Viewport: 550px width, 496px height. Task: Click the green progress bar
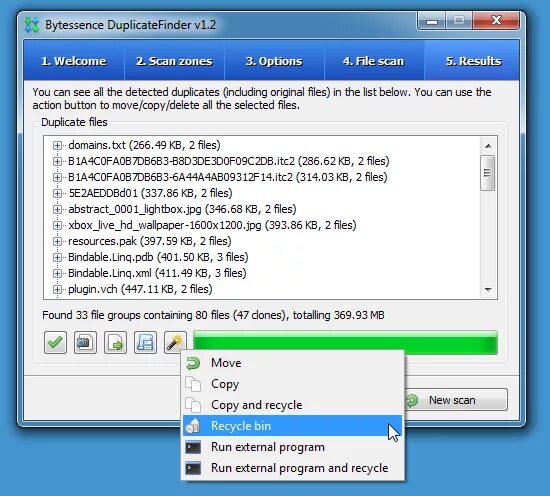pyautogui.click(x=345, y=342)
